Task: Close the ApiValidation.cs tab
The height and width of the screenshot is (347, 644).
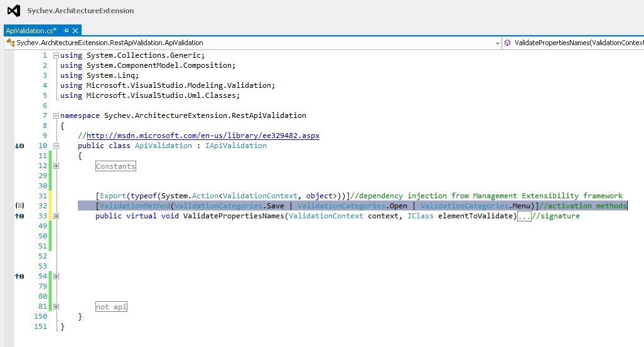Action: pyautogui.click(x=75, y=30)
